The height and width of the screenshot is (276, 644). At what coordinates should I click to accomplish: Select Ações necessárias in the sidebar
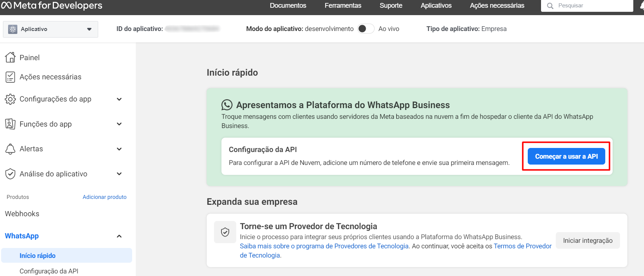(50, 77)
